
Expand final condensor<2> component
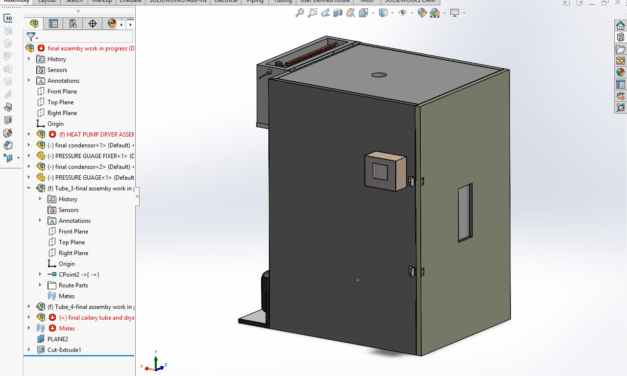tap(29, 167)
